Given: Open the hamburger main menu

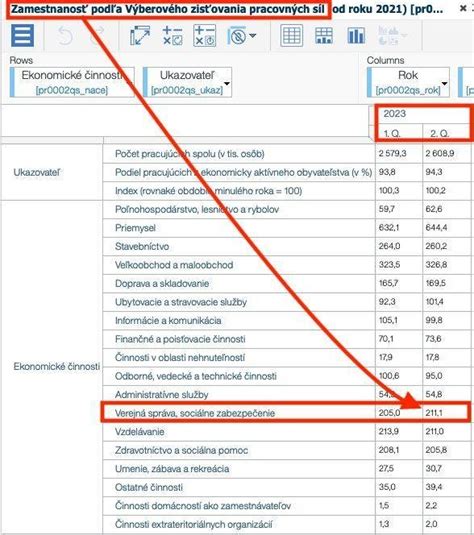Looking at the screenshot, I should coord(22,35).
